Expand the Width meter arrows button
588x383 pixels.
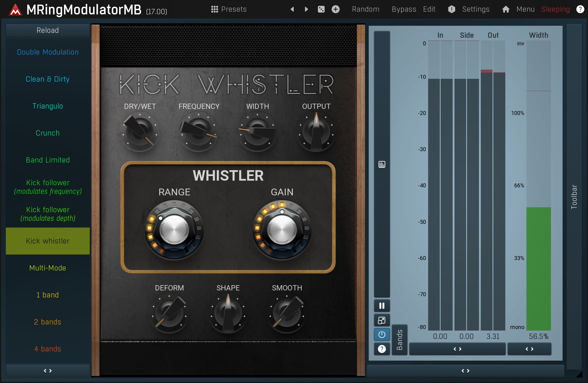[529, 349]
